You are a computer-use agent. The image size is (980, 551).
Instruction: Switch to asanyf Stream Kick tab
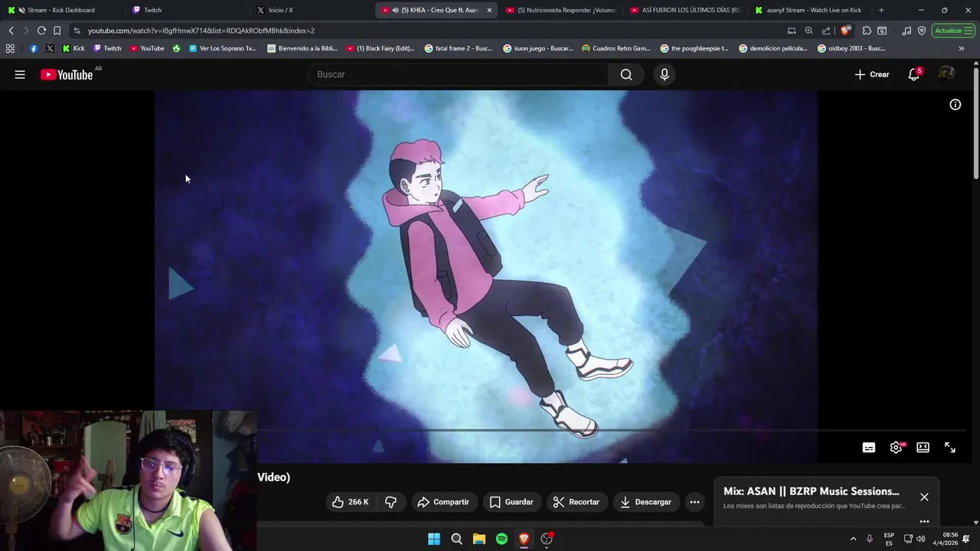point(810,10)
